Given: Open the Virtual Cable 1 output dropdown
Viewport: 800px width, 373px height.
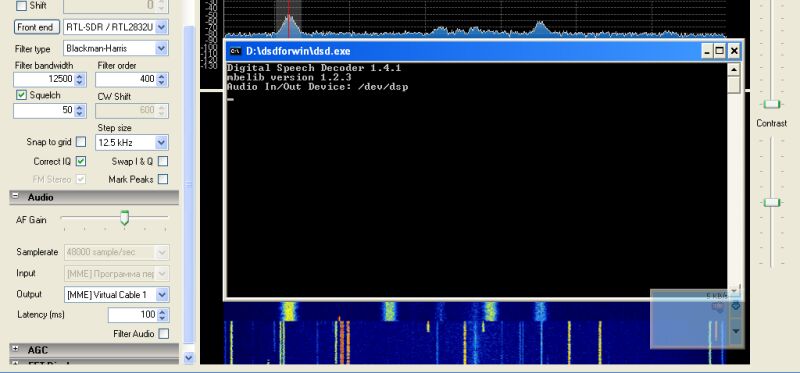Looking at the screenshot, I should click(161, 294).
